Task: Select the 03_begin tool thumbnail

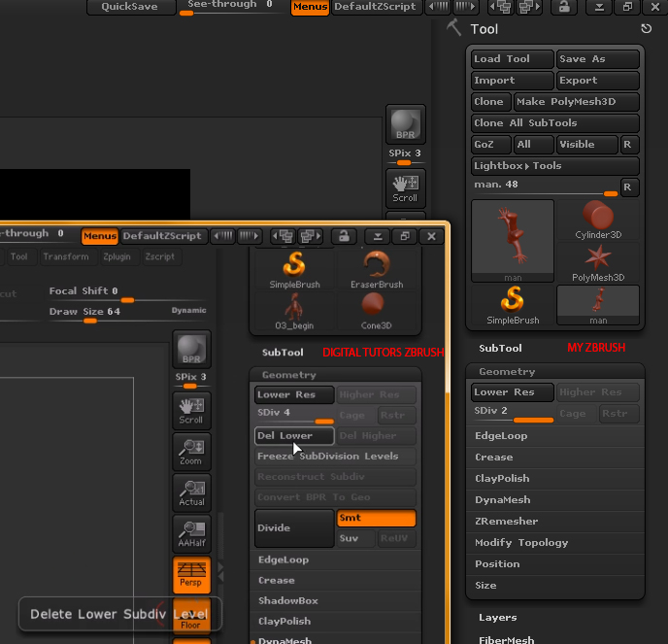Action: (x=294, y=311)
